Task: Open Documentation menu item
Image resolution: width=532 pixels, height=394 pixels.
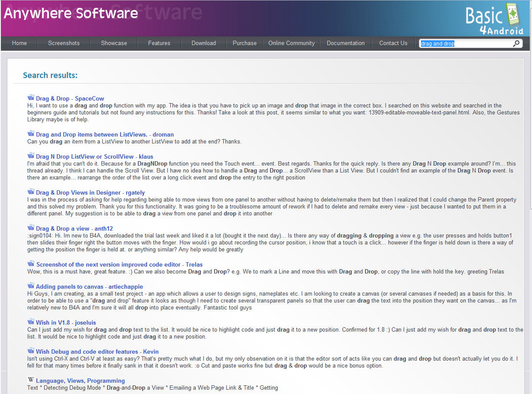Action: (x=346, y=43)
